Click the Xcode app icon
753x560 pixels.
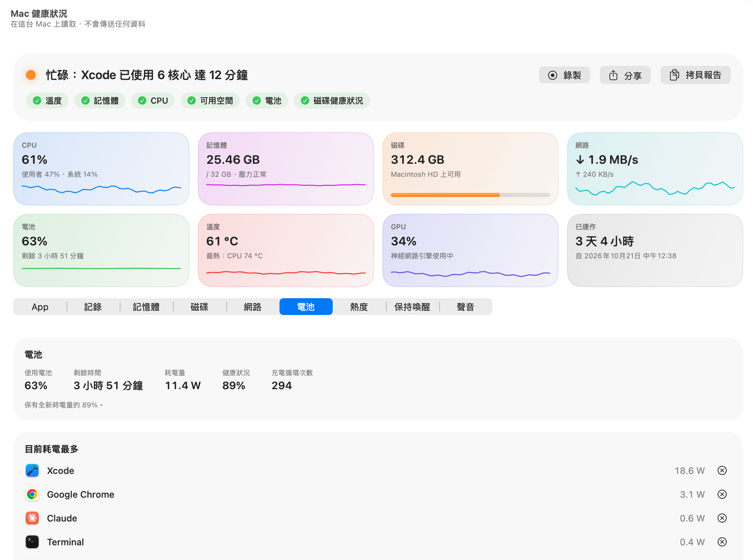point(32,470)
